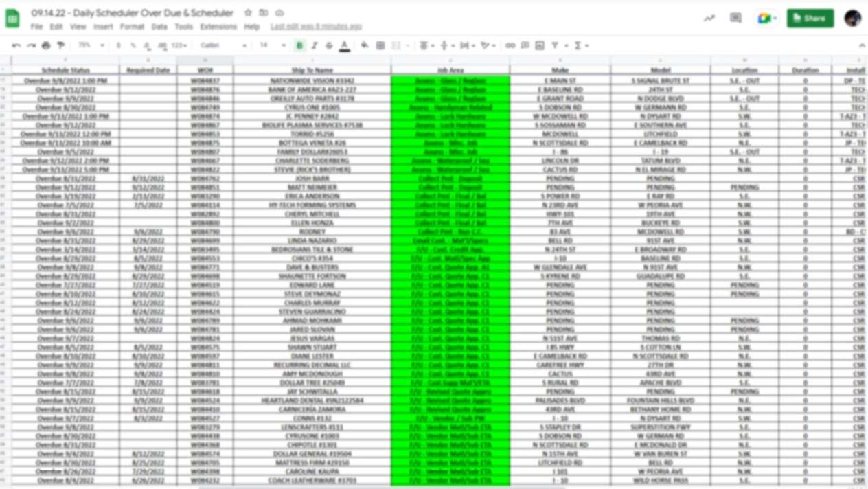Image resolution: width=868 pixels, height=489 pixels.
Task: Open the Insert menu
Action: [x=103, y=27]
